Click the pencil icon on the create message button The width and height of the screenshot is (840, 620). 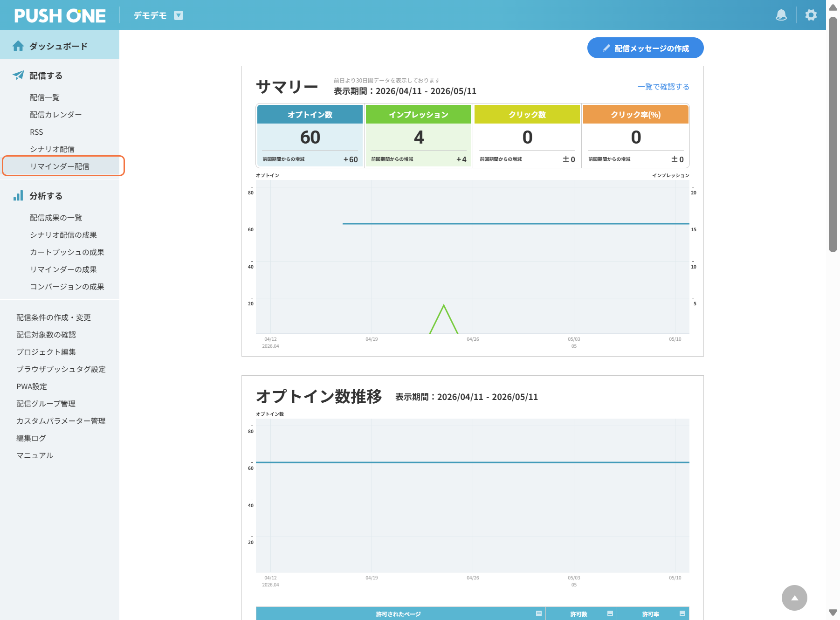tap(606, 48)
